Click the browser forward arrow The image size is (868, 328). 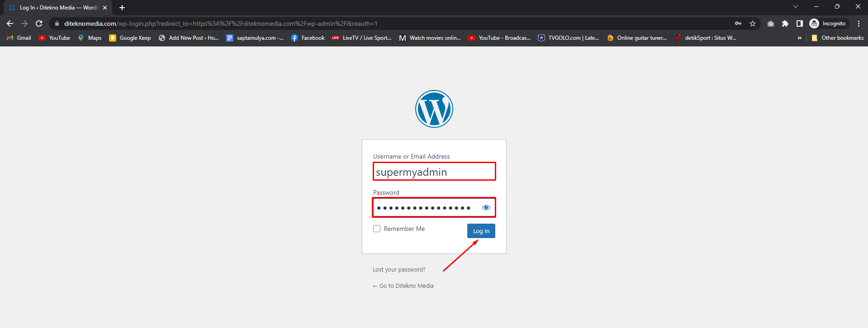24,23
